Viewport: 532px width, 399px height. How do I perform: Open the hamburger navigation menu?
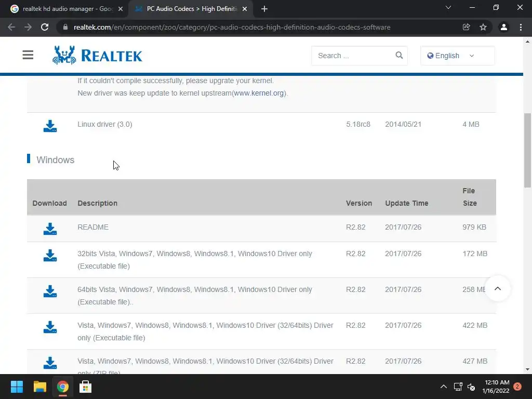click(x=28, y=55)
